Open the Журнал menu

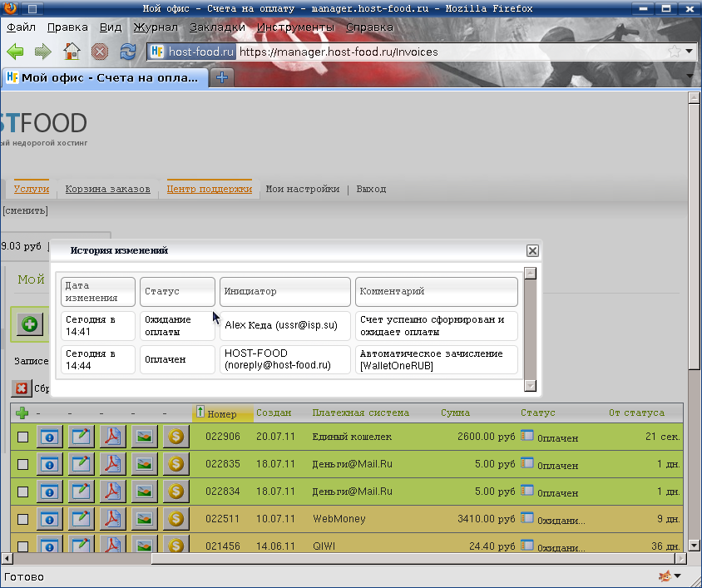click(156, 27)
